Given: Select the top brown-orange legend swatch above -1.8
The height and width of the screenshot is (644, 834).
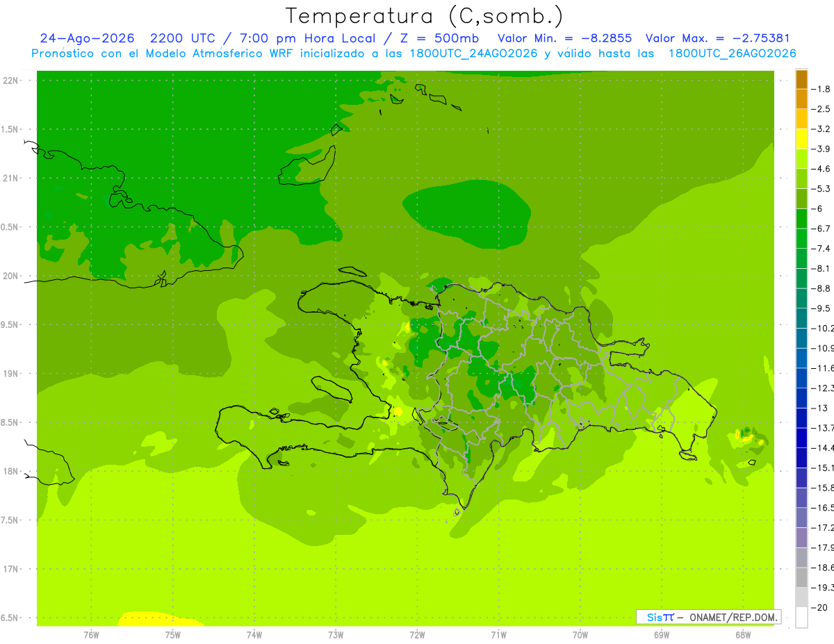Looking at the screenshot, I should tap(801, 79).
